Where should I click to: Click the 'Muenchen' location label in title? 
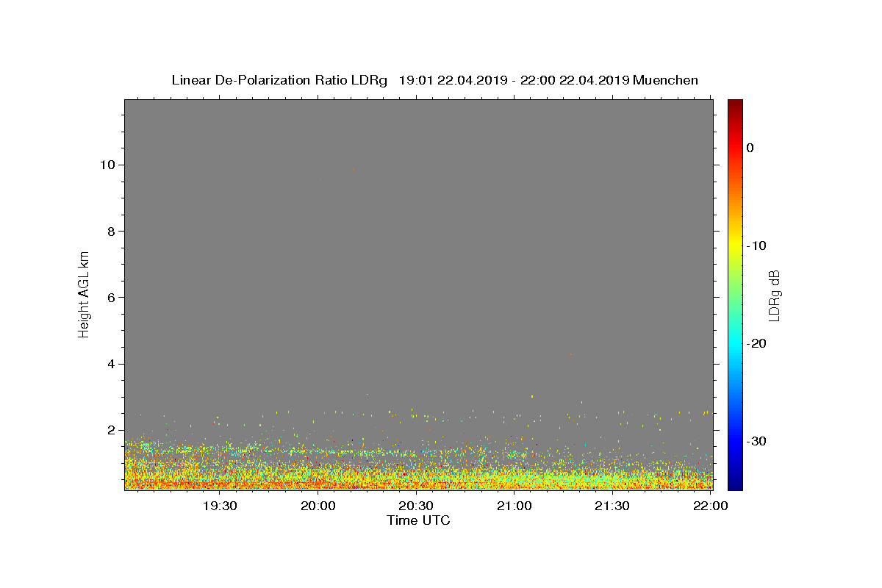pos(665,80)
